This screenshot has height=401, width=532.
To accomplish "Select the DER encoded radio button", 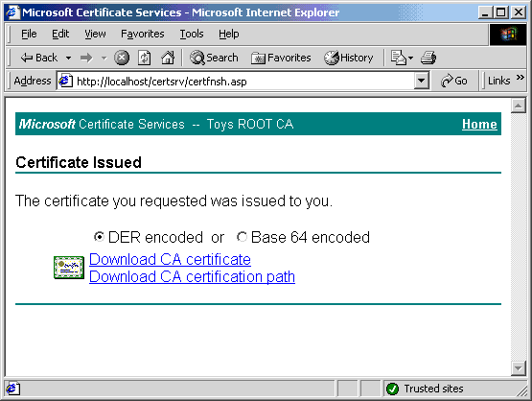I will [x=99, y=236].
